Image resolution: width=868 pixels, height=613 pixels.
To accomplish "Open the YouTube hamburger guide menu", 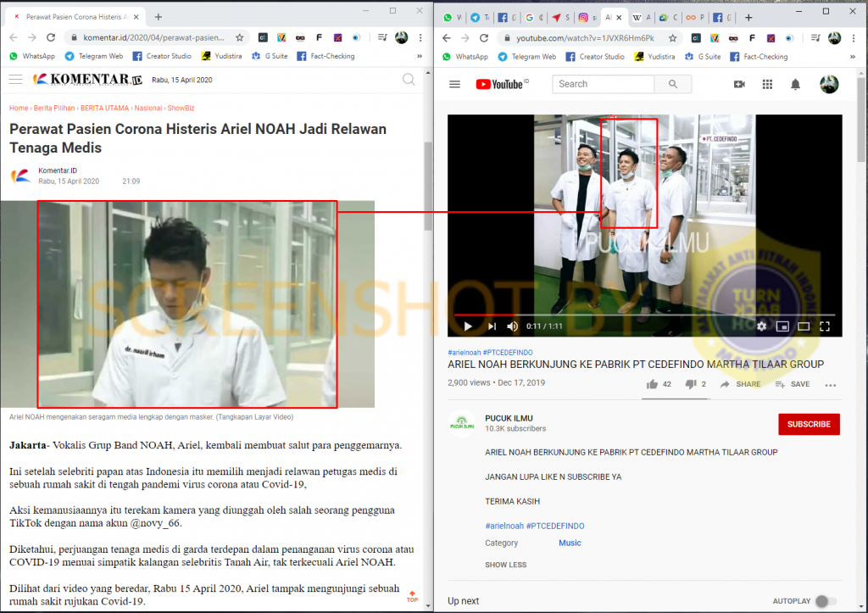I will 454,84.
